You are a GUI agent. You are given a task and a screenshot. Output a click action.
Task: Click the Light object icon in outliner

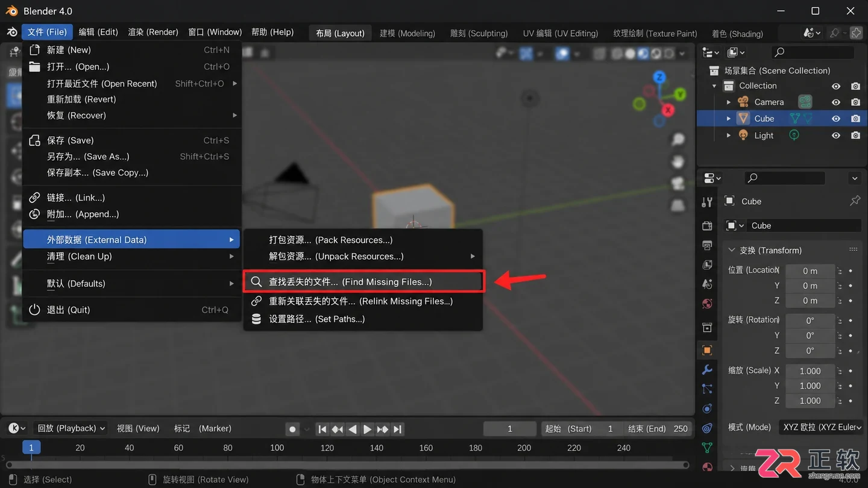coord(744,135)
